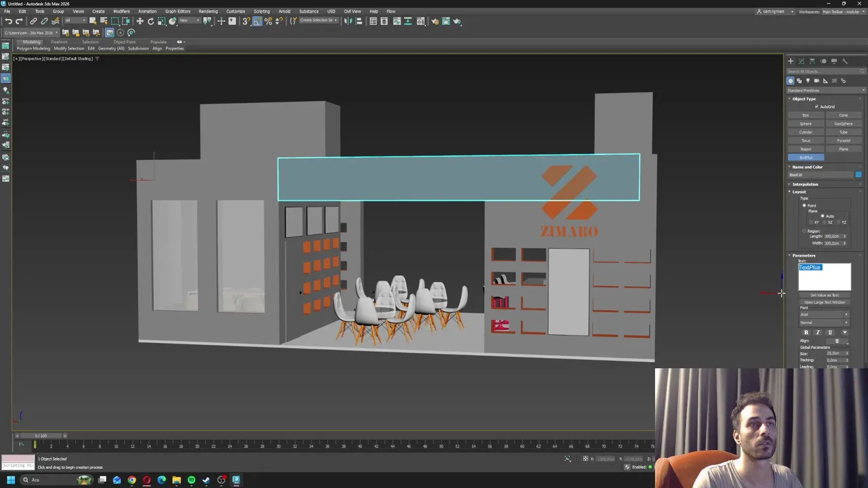
Task: Open the Motion tab in command panel
Action: coord(823,61)
